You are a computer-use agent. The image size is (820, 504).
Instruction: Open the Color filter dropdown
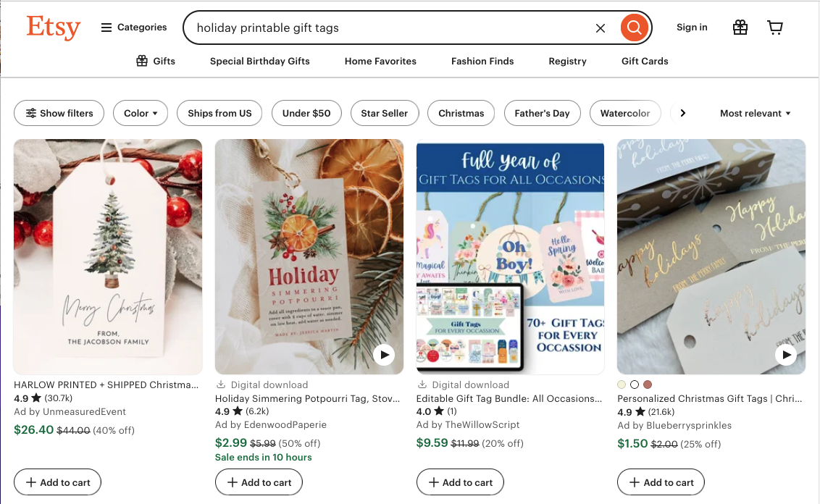coord(141,113)
